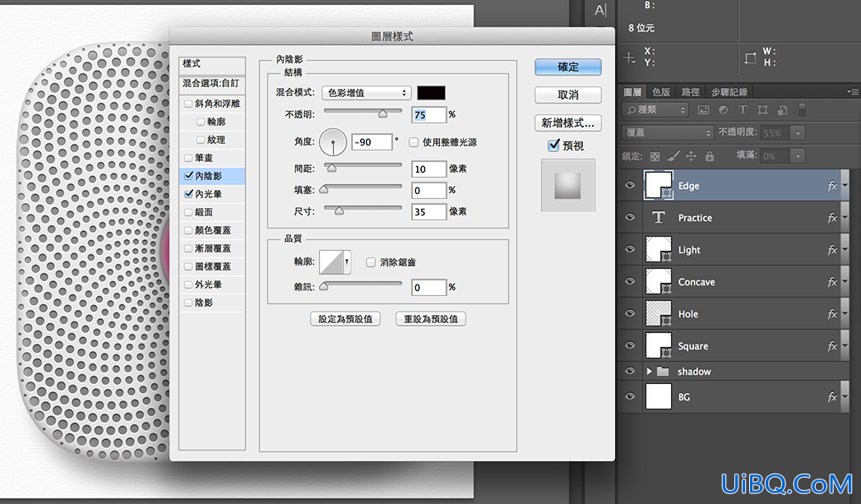Enable 使用整體光源 checkbox

[414, 142]
